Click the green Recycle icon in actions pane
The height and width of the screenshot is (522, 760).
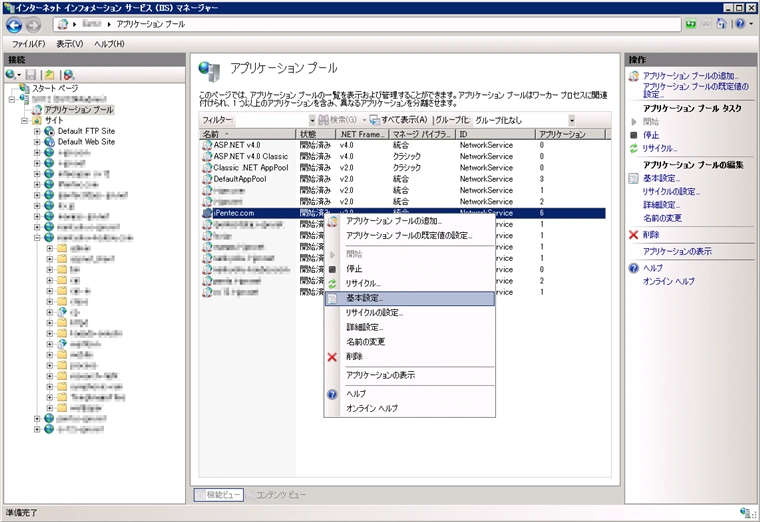pyautogui.click(x=633, y=148)
